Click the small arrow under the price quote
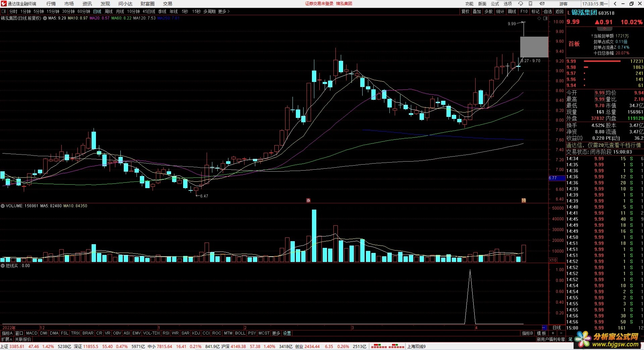Screen dimensions: 644x350 click(x=604, y=29)
